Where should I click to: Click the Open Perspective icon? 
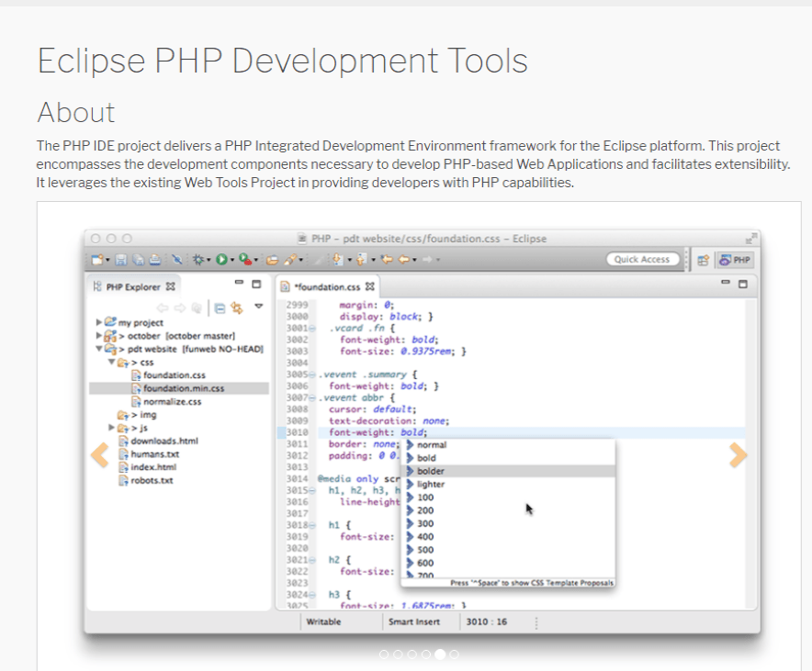[703, 260]
